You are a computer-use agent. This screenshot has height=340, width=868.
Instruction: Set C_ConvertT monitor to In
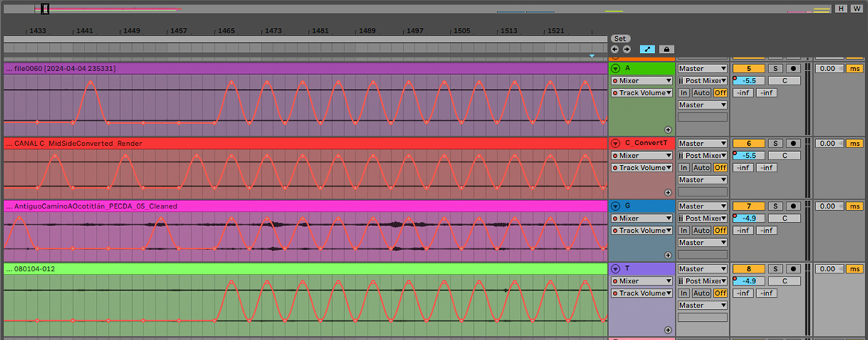tap(684, 168)
